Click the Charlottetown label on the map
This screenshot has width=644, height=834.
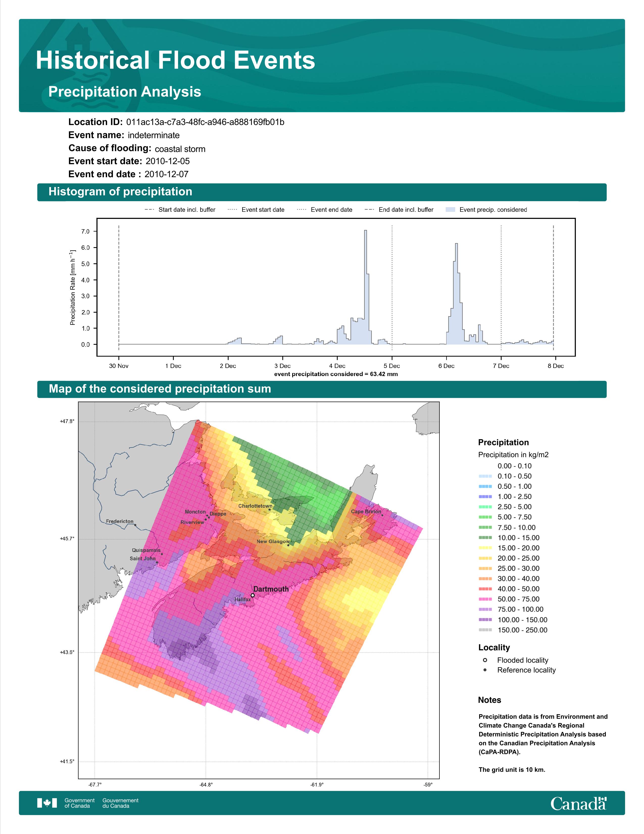point(255,506)
